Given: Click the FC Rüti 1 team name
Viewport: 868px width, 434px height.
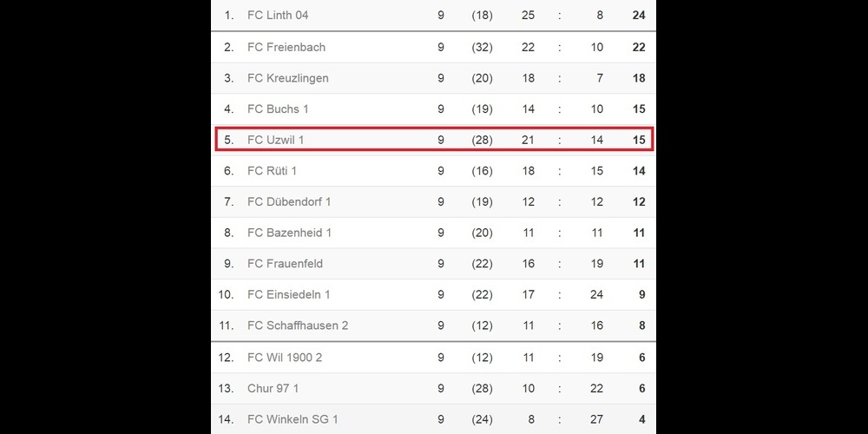Looking at the screenshot, I should (x=272, y=171).
